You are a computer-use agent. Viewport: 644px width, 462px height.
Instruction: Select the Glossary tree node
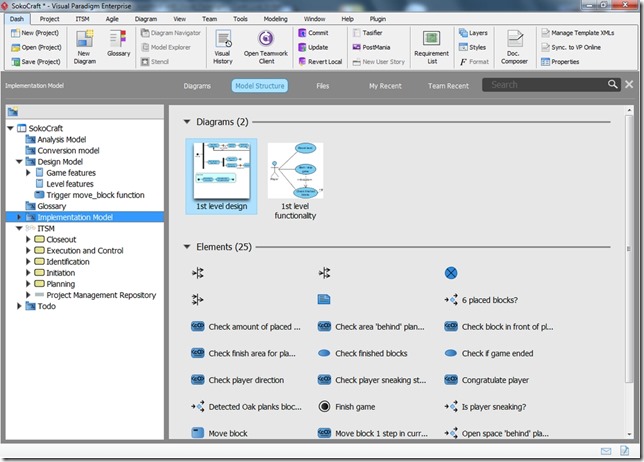pyautogui.click(x=46, y=206)
